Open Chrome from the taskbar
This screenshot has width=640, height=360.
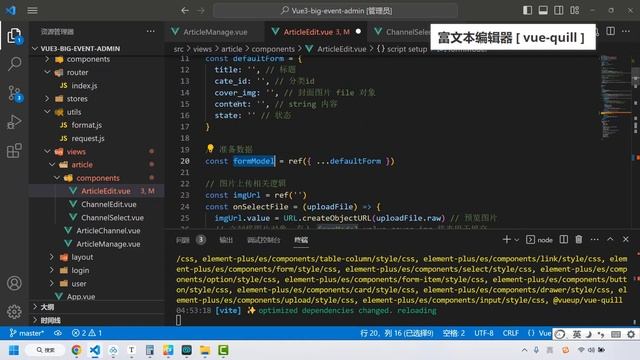pyautogui.click(x=76, y=350)
